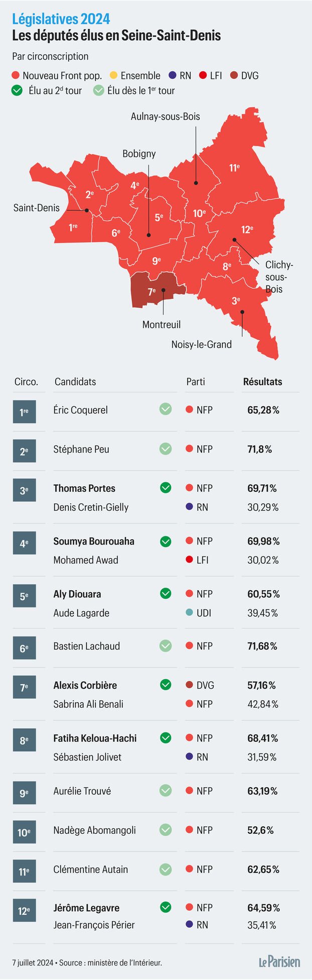Screen dimensions: 312x980
Task: Click the 1re district on the map
Action: pyautogui.click(x=73, y=227)
